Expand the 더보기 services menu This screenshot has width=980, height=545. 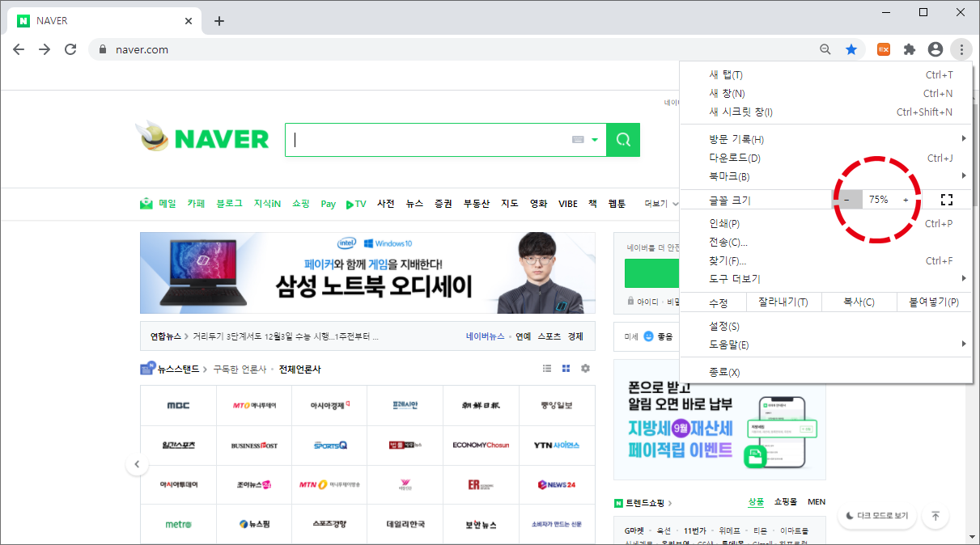coord(661,204)
